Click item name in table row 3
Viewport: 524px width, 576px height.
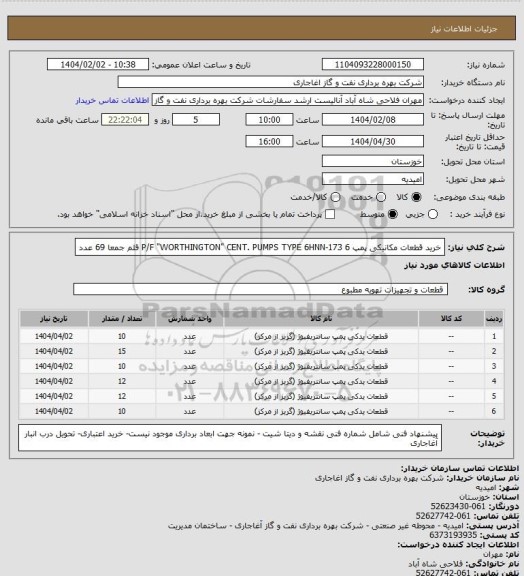coord(321,366)
